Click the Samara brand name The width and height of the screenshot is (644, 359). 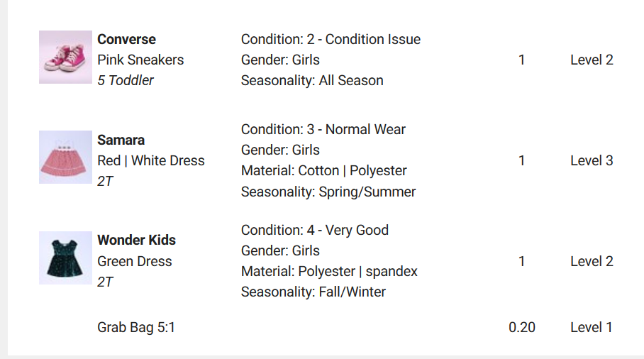(121, 140)
